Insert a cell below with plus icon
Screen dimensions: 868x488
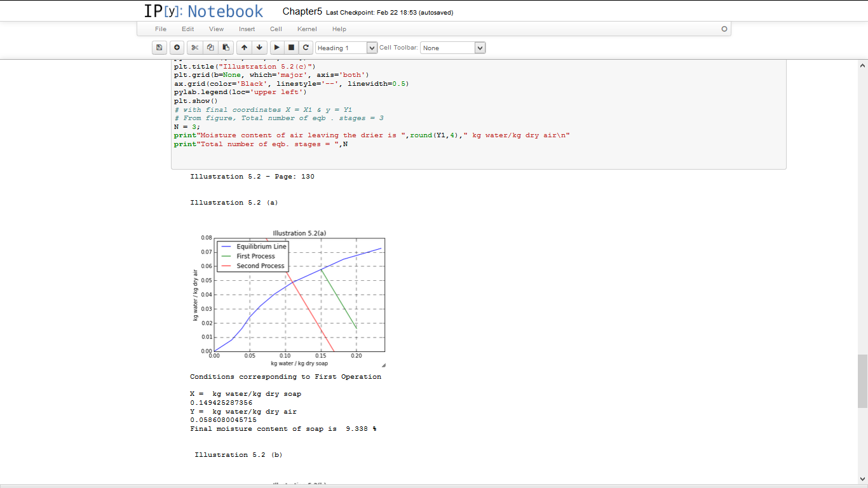point(177,48)
